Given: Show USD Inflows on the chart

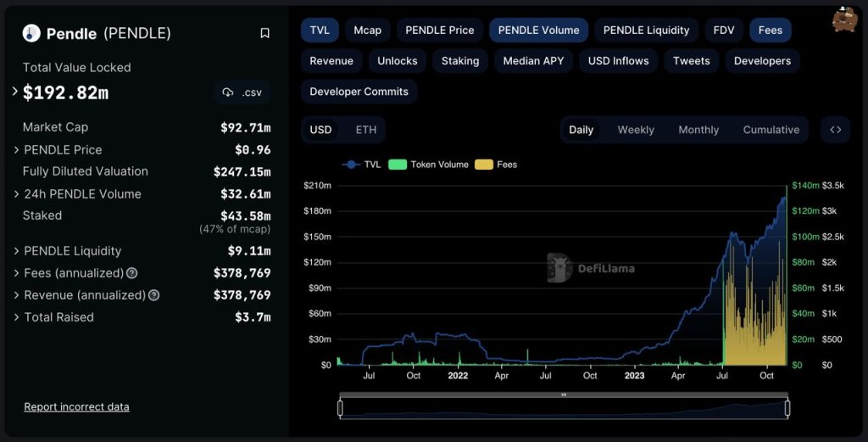Looking at the screenshot, I should pos(618,61).
